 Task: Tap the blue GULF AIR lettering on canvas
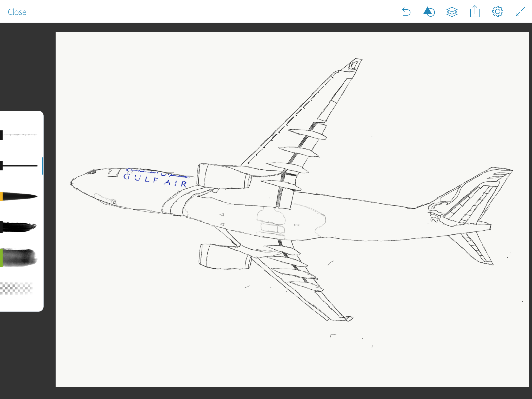(155, 179)
